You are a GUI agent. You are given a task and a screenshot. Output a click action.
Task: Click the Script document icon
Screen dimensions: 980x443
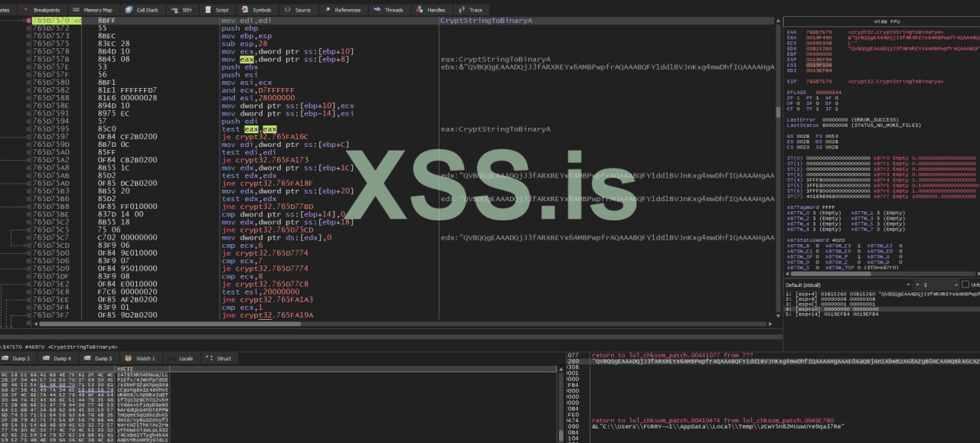pyautogui.click(x=207, y=10)
